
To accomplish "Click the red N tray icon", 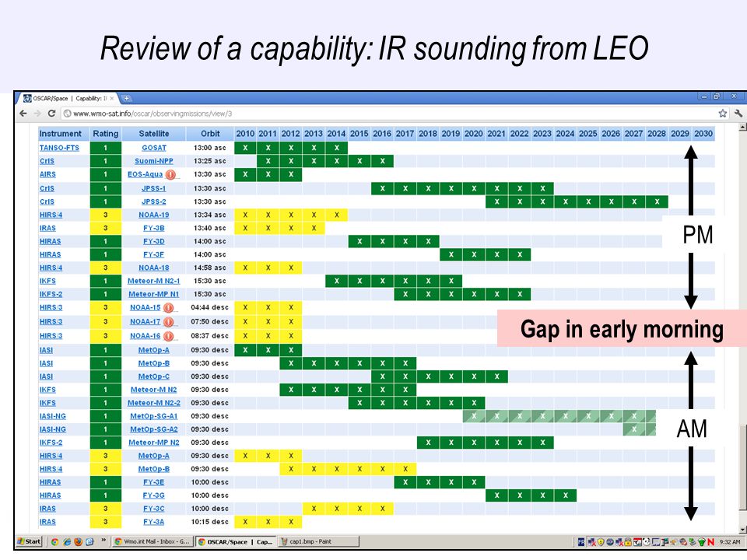I will pos(710,542).
